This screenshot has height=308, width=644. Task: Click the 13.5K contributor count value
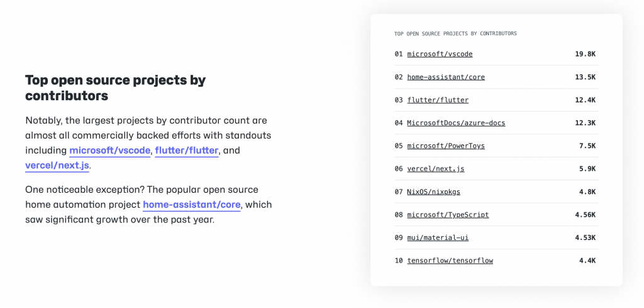pyautogui.click(x=585, y=77)
